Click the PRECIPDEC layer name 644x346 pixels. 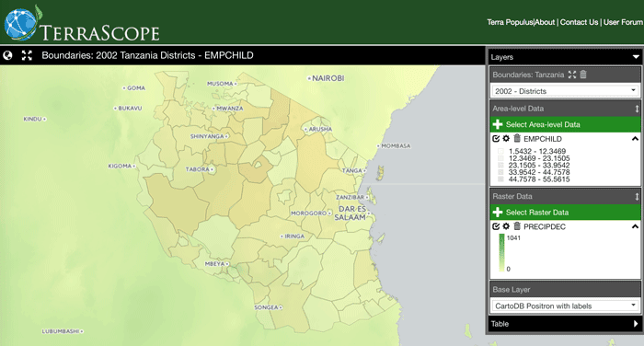point(545,226)
